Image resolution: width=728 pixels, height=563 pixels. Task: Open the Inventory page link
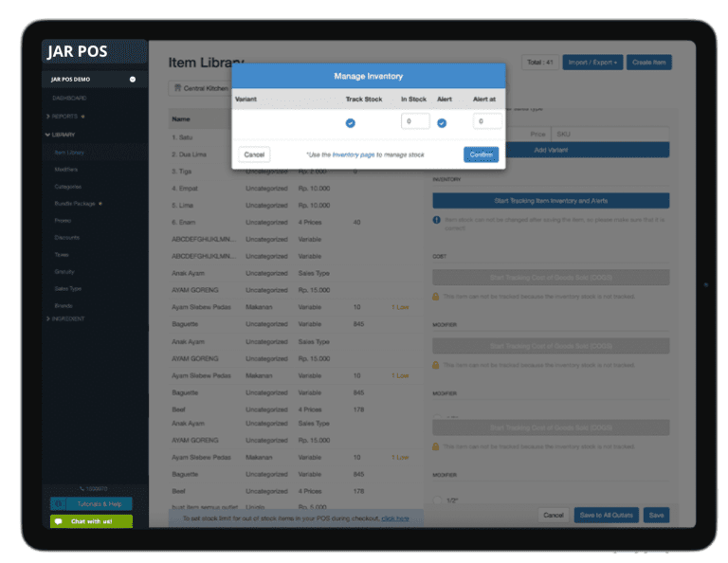click(x=353, y=154)
